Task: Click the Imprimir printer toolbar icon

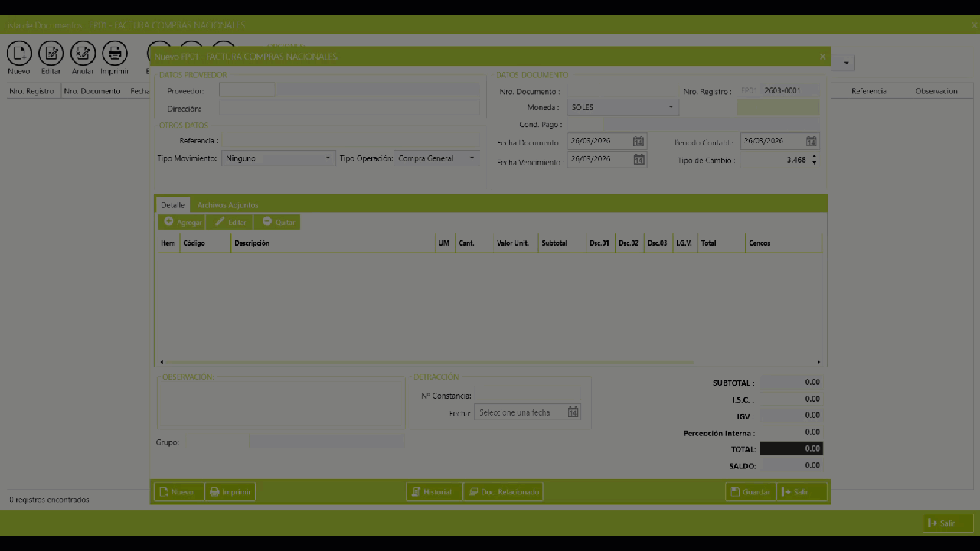Action: click(x=115, y=54)
